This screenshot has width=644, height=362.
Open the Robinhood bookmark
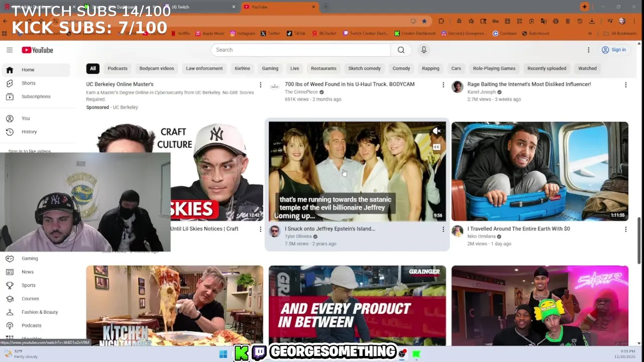535,34
